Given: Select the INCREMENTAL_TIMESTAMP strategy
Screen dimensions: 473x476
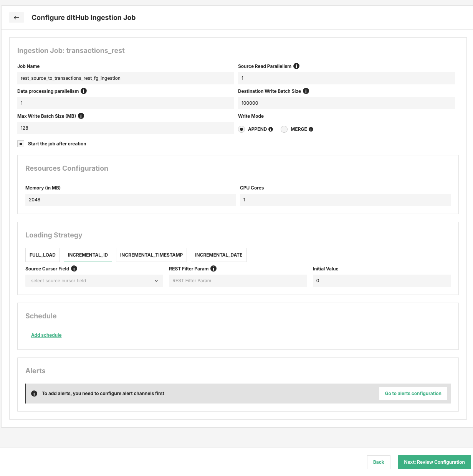Looking at the screenshot, I should coord(151,255).
